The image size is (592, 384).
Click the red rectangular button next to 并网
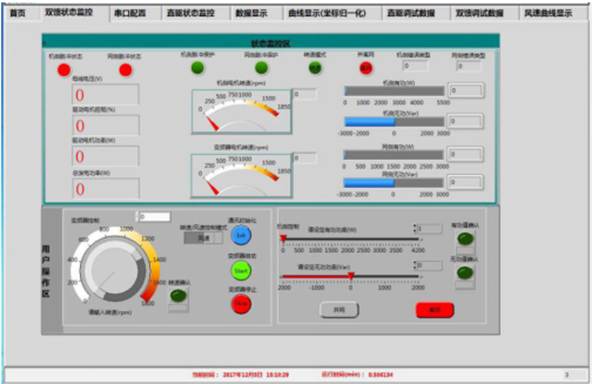tap(435, 310)
